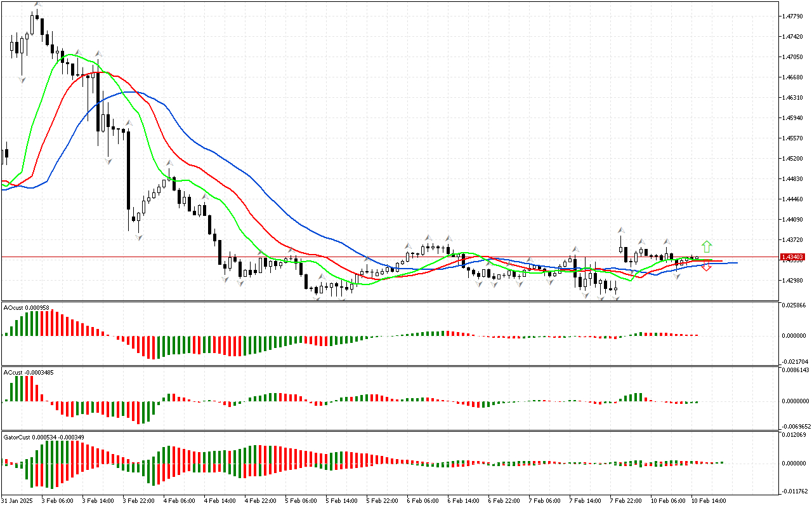
Task: Click the 0.025866 value on AOcust scale
Action: coord(794,306)
